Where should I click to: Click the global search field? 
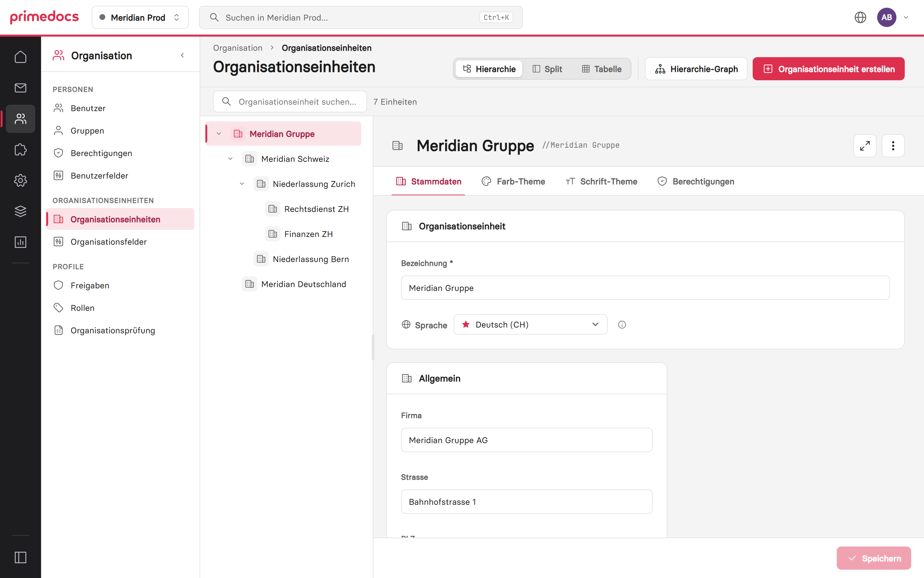pos(361,17)
